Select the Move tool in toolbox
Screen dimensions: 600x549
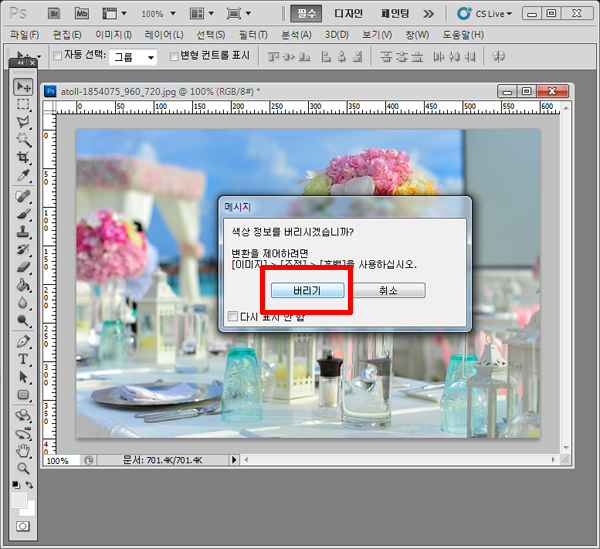click(x=23, y=88)
